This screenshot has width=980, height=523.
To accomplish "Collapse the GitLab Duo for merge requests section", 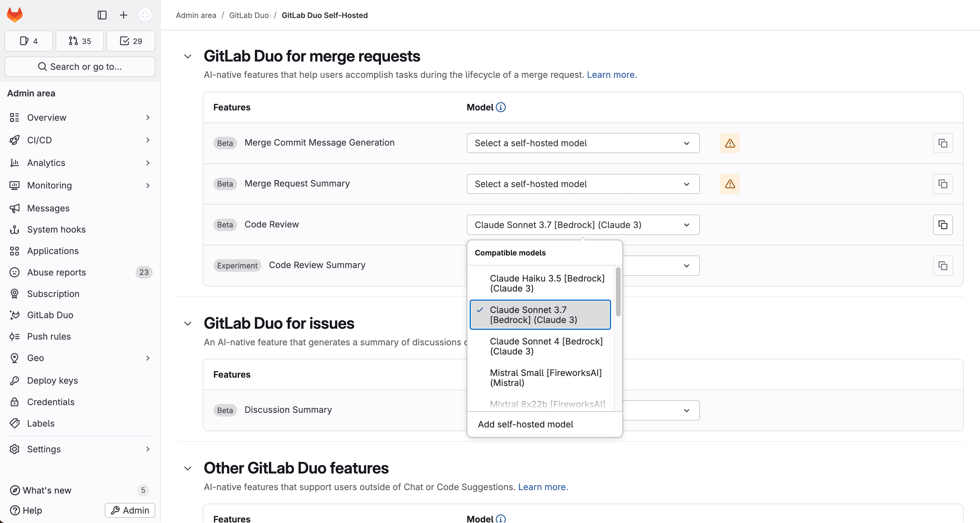I will coord(188,56).
